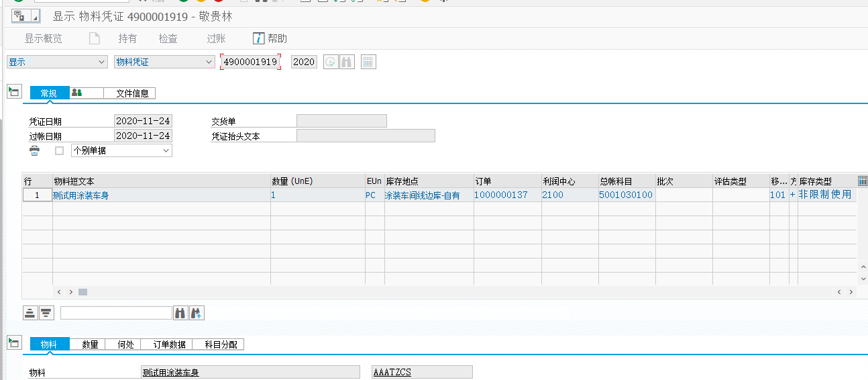Click left arrow of table's left horizontal scrollbar

coord(59,292)
